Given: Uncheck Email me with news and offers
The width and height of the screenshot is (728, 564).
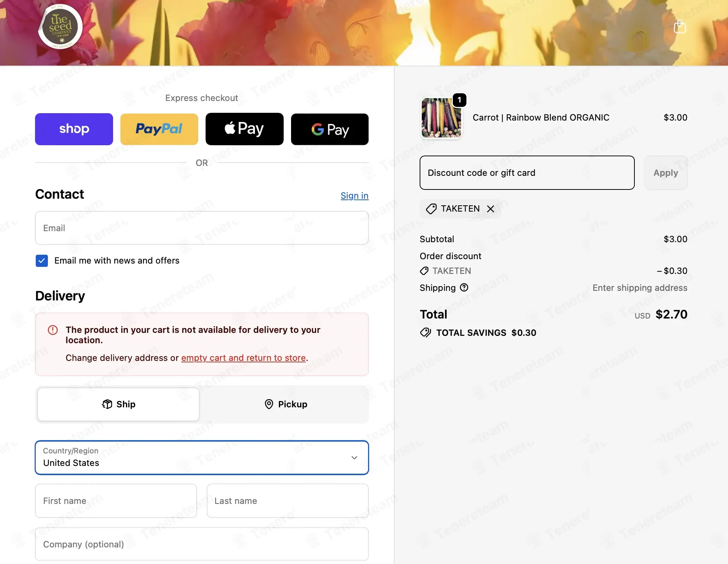Looking at the screenshot, I should (x=42, y=261).
